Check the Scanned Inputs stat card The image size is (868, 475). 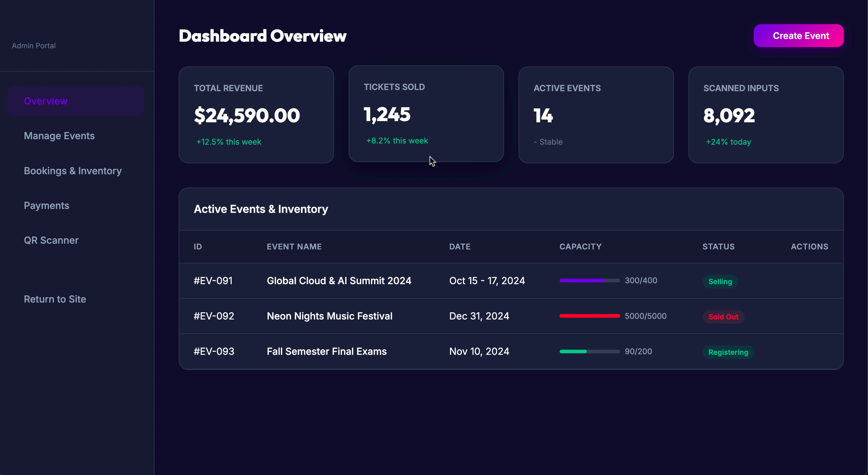coord(766,114)
